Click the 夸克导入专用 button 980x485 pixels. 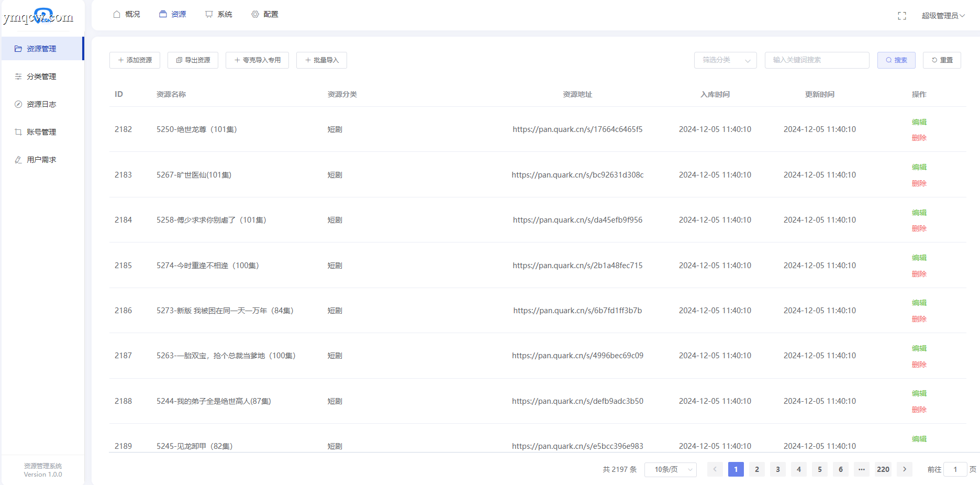257,60
